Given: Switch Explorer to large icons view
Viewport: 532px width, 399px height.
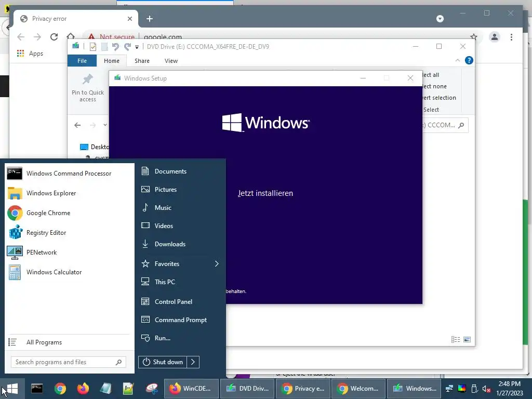Looking at the screenshot, I should 467,339.
